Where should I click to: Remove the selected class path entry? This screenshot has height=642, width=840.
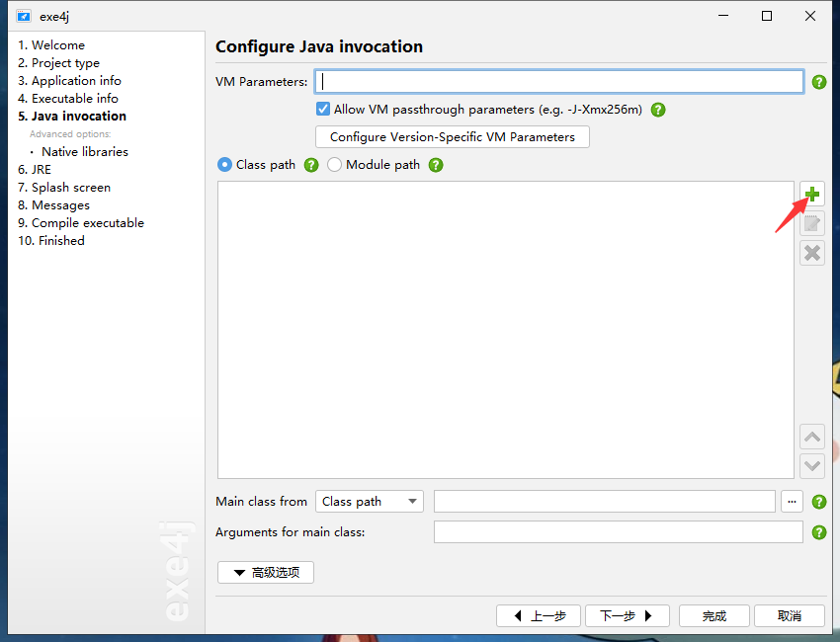click(x=812, y=253)
